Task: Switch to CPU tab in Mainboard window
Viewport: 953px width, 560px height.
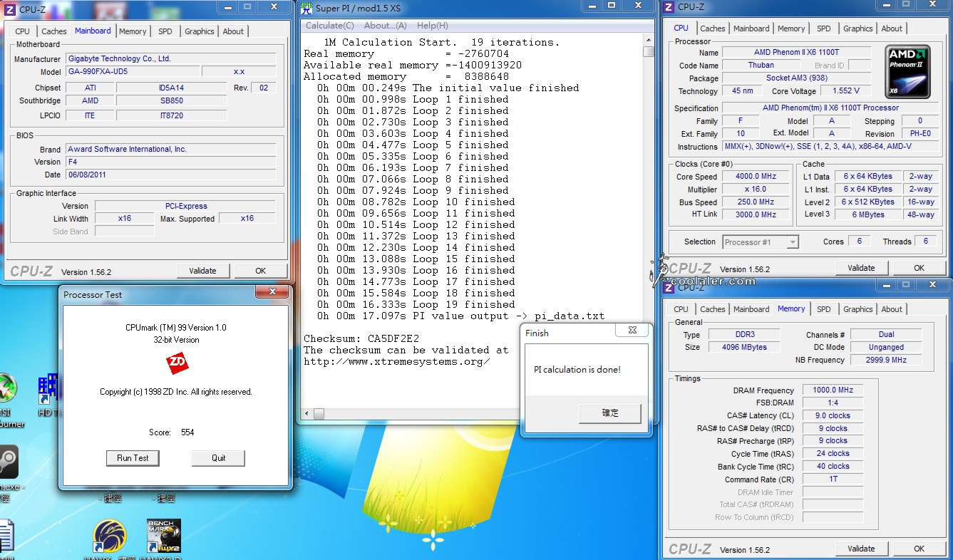Action: point(23,31)
